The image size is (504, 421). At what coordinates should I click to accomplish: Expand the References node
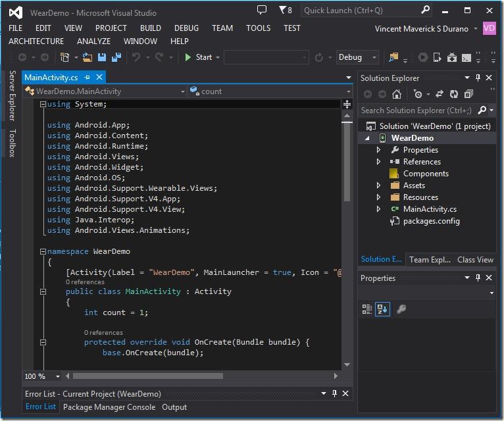pos(378,162)
